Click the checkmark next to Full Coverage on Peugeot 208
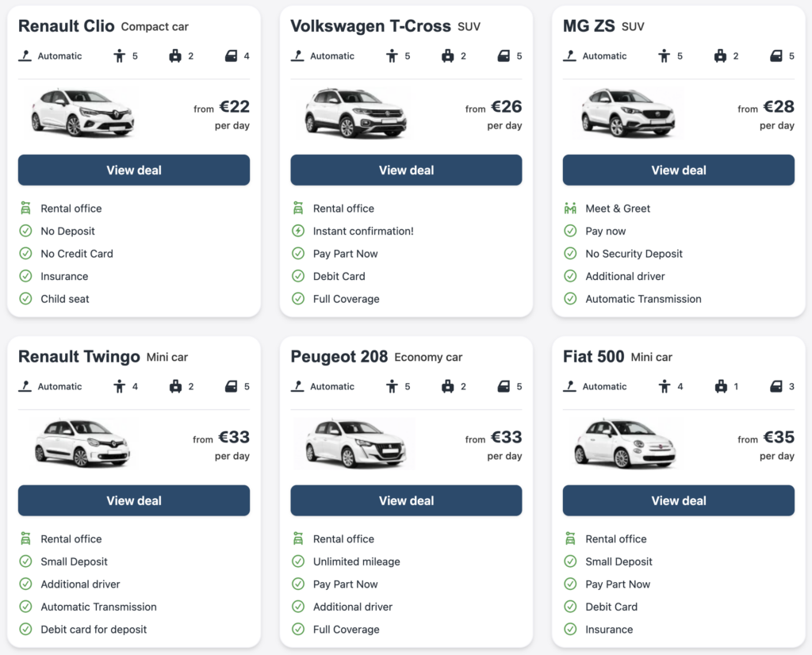This screenshot has width=812, height=655. tap(300, 629)
